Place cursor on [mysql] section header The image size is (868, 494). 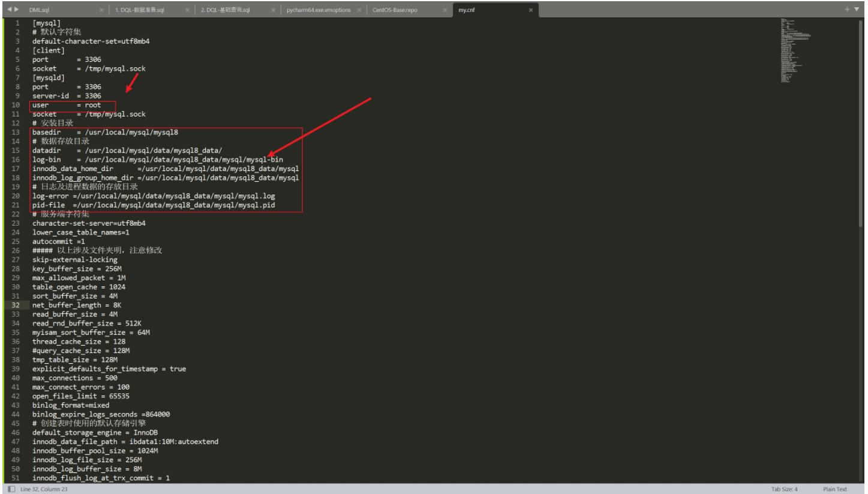pos(46,23)
